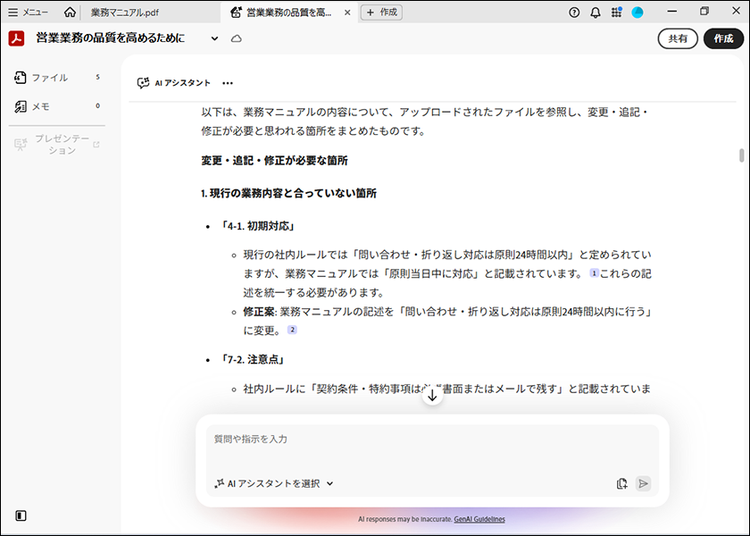Open AI アシスタント more options ellipsis
This screenshot has height=536, width=750.
pos(227,83)
